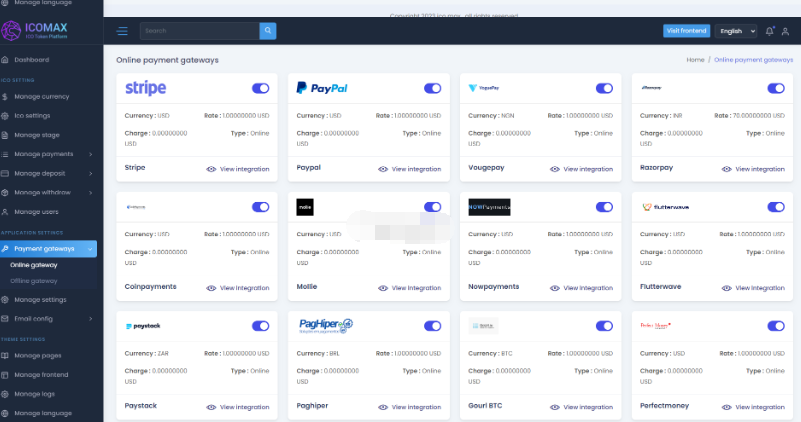Turn off the Flutterwave gateway toggle
The width and height of the screenshot is (801, 422).
[x=775, y=207]
